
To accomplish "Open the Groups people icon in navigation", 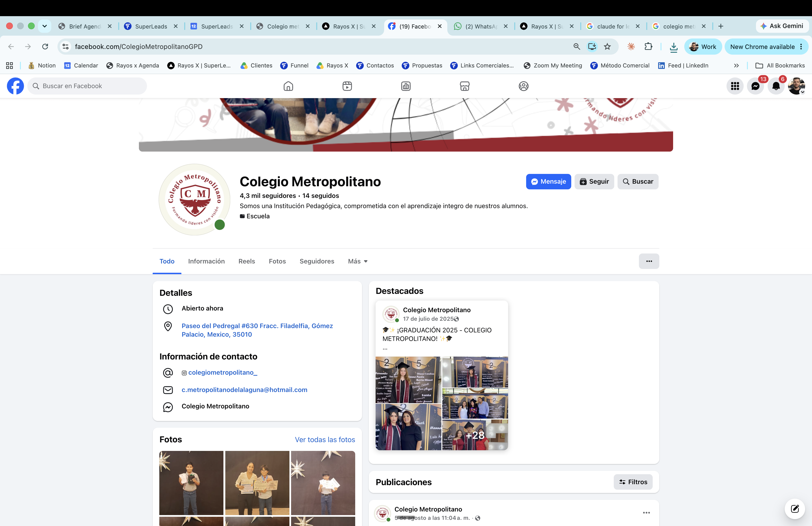I will (523, 86).
